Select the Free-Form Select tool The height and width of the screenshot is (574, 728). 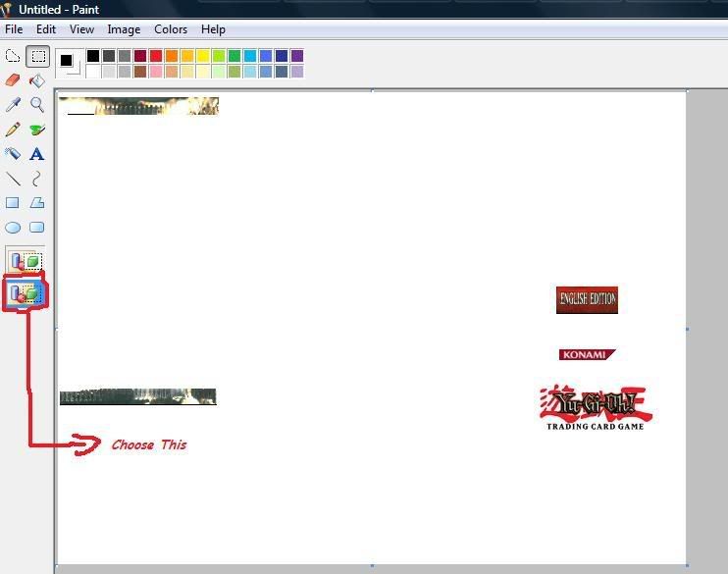click(13, 56)
